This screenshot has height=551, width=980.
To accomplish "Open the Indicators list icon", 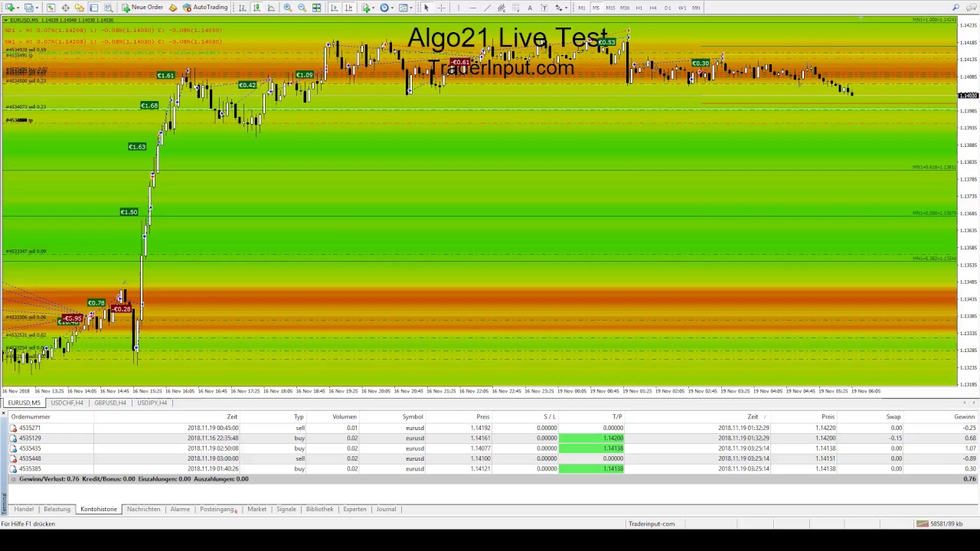I will click(366, 8).
